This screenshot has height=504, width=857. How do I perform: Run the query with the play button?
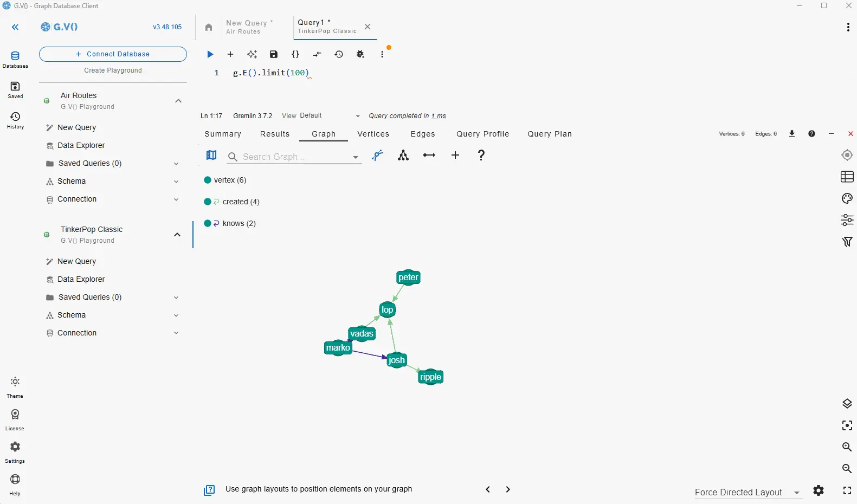(210, 54)
